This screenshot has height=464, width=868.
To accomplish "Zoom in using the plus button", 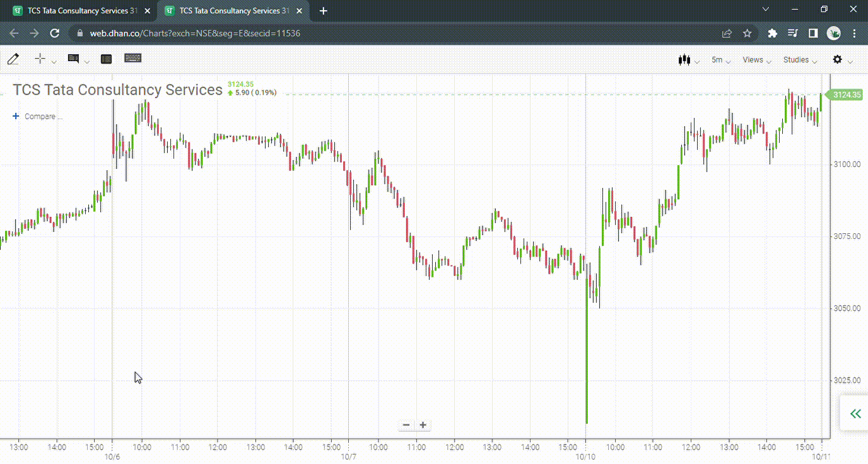I will pos(423,425).
